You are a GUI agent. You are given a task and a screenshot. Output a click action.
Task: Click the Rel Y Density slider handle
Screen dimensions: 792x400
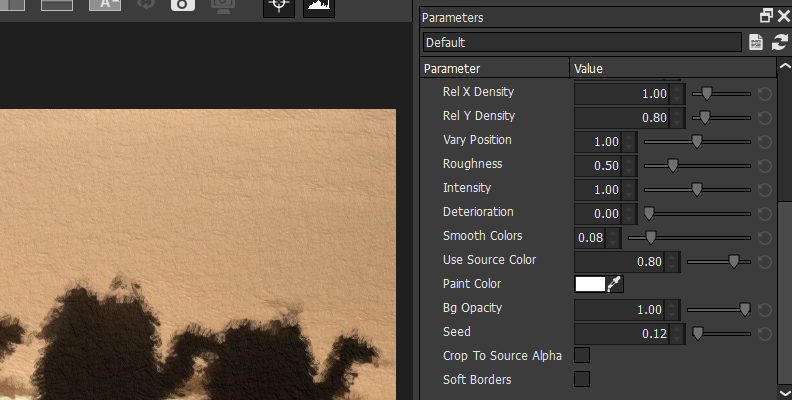(705, 118)
